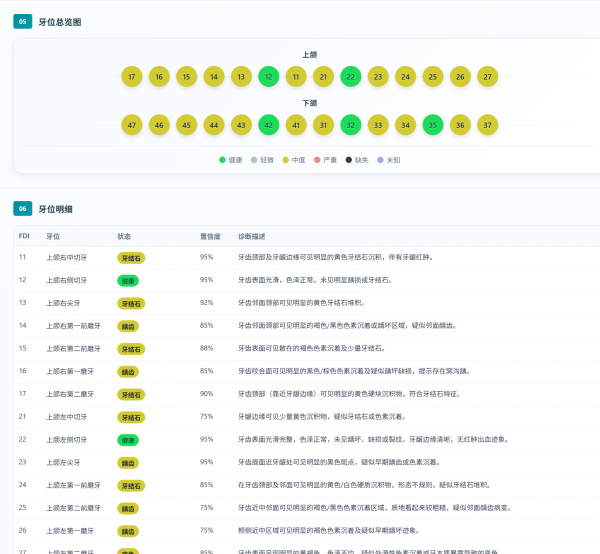This screenshot has height=554, width=600.
Task: Select healthy green tooth 32
Action: (x=351, y=125)
